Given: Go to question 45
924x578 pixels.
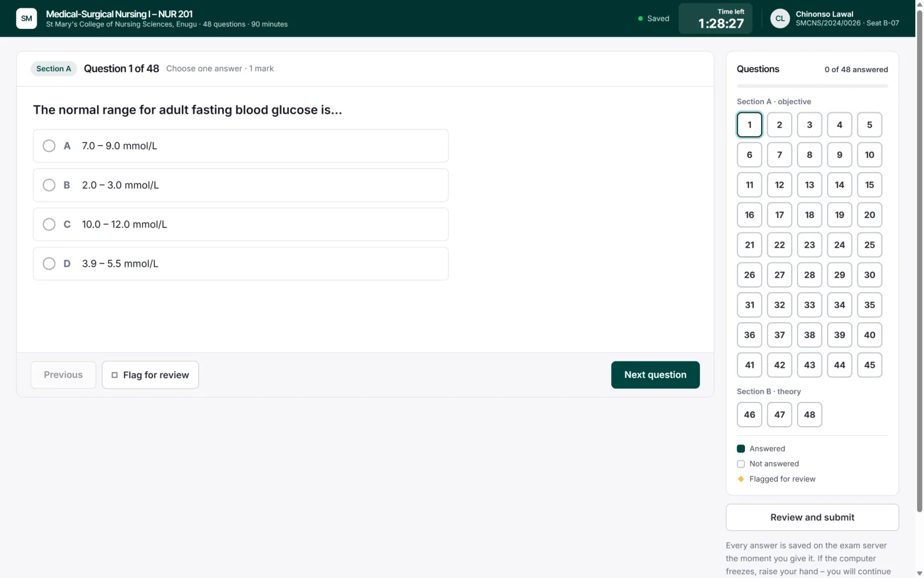Looking at the screenshot, I should pyautogui.click(x=870, y=365).
